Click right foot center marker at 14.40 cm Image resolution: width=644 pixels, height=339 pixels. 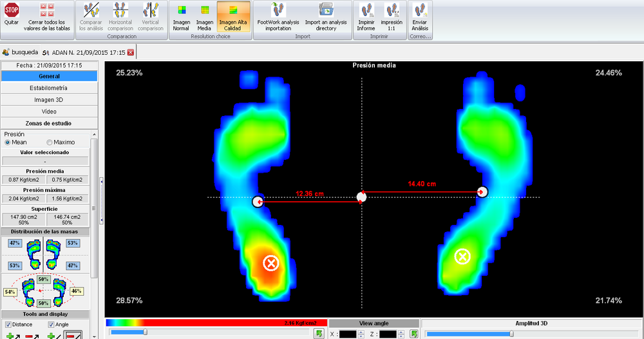pyautogui.click(x=482, y=192)
